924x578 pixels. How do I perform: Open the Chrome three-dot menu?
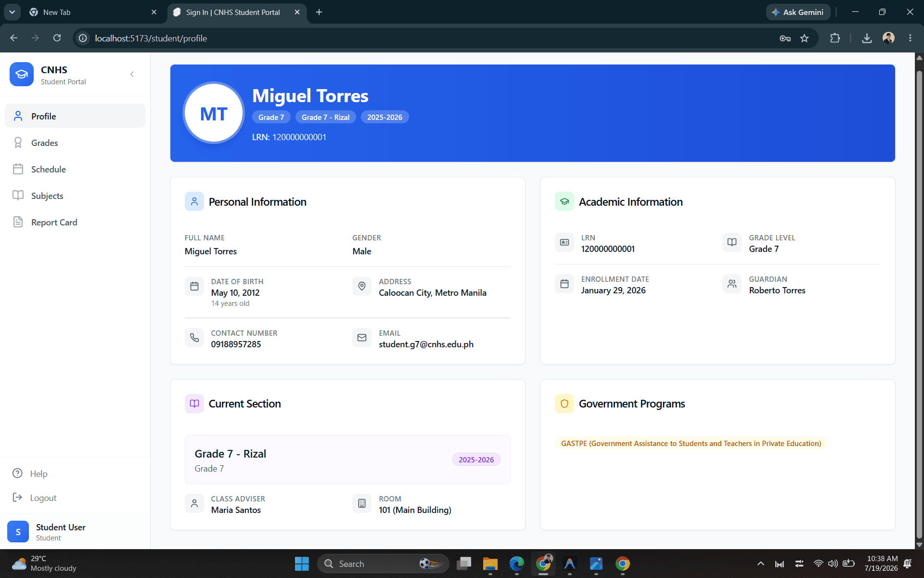910,38
